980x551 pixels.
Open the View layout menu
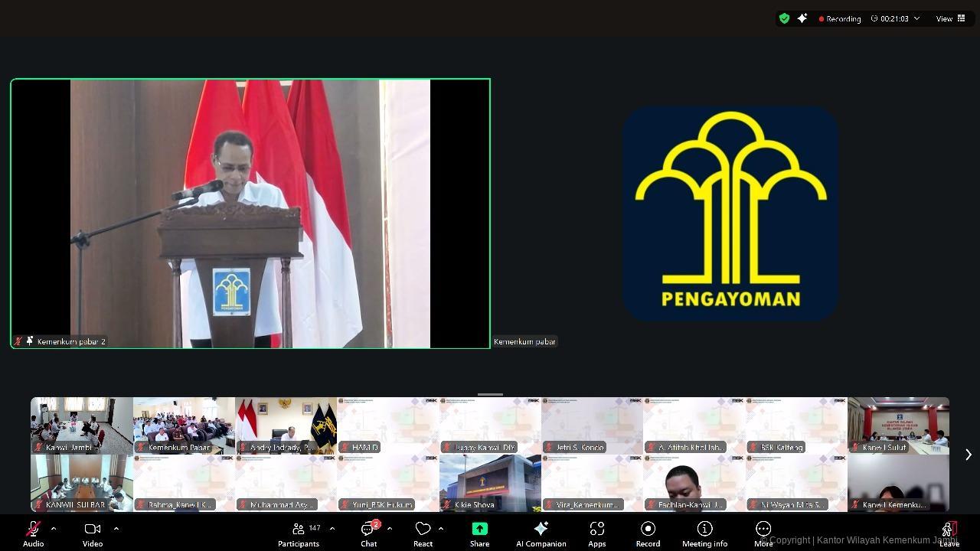pyautogui.click(x=950, y=18)
